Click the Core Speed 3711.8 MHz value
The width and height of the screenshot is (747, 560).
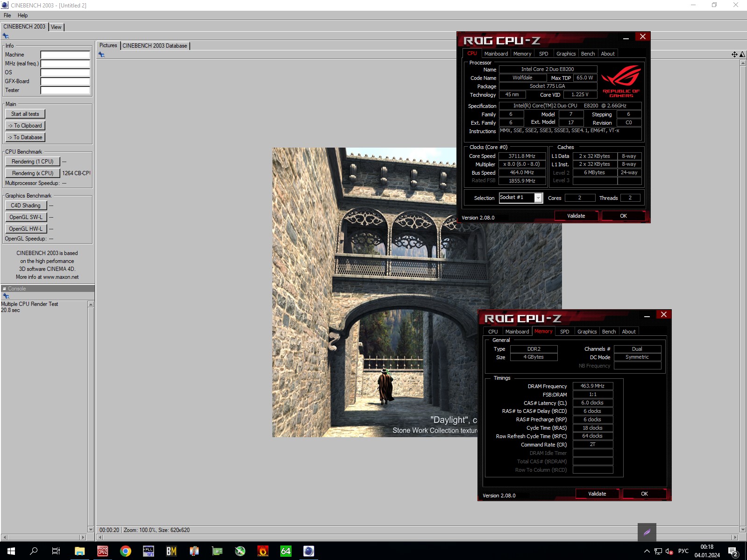pos(522,156)
